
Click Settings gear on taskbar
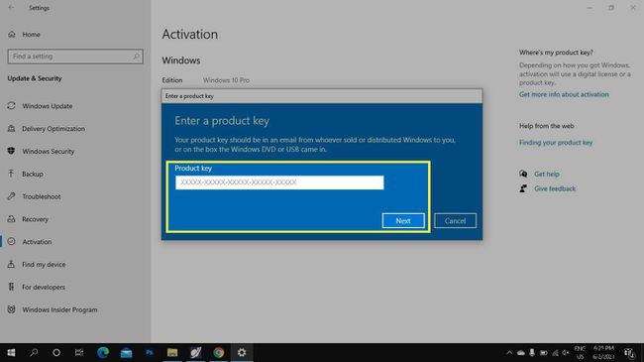click(x=242, y=352)
